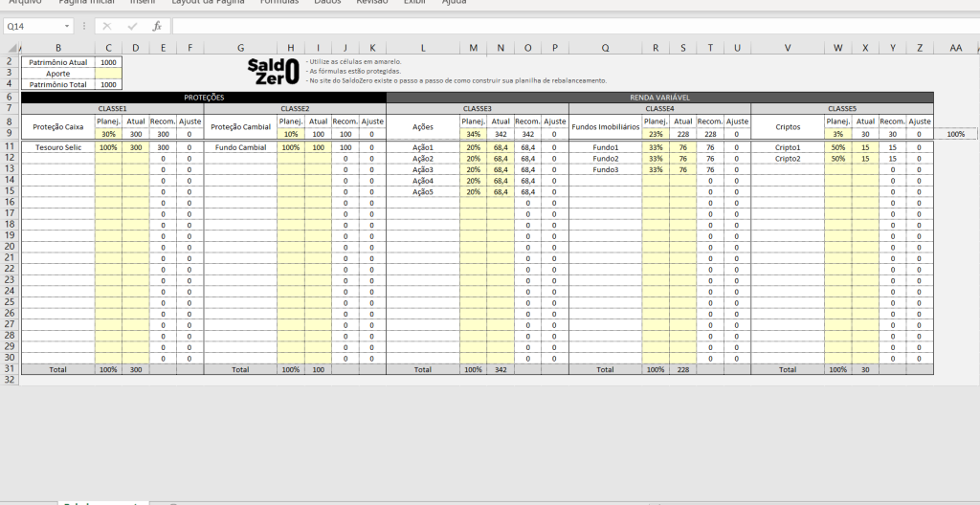This screenshot has width=980, height=505.
Task: Select the yellow 30% planned cell
Action: pos(108,134)
